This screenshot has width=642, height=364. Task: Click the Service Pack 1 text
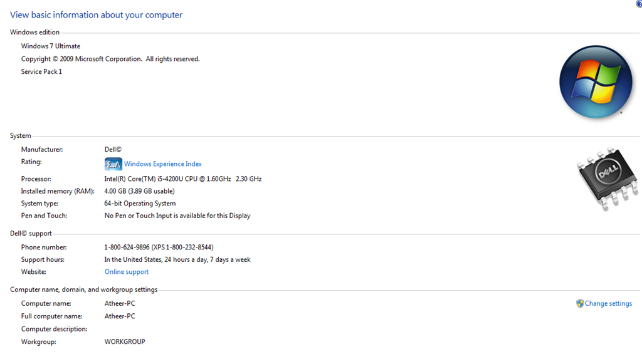tap(41, 71)
